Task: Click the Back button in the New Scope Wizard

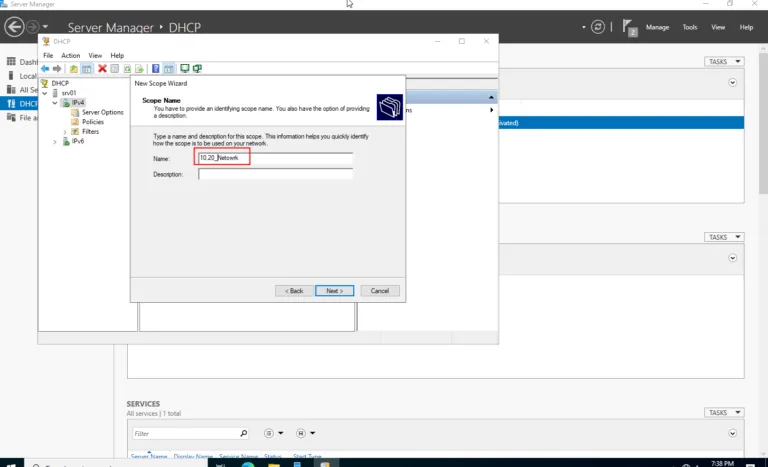Action: click(x=294, y=291)
